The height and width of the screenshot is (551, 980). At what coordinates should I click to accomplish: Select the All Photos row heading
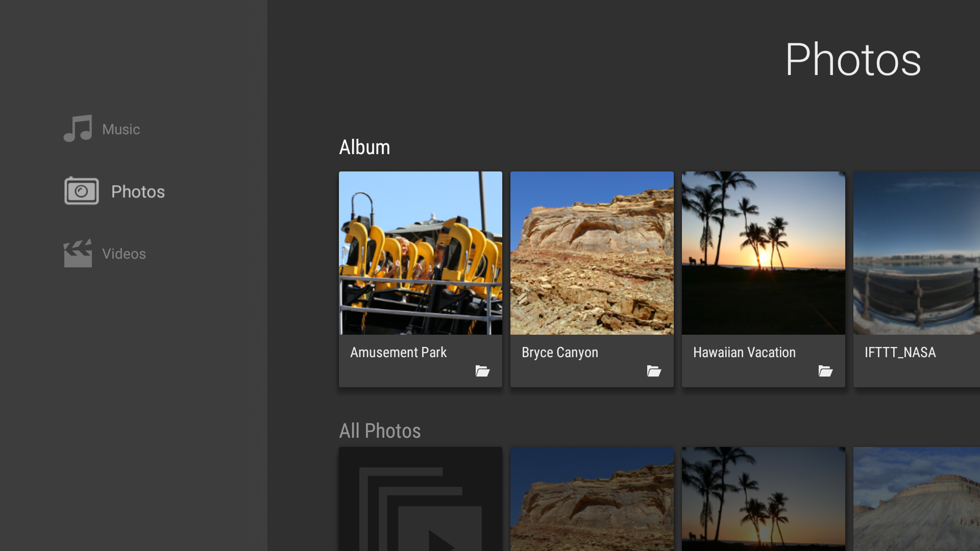380,431
